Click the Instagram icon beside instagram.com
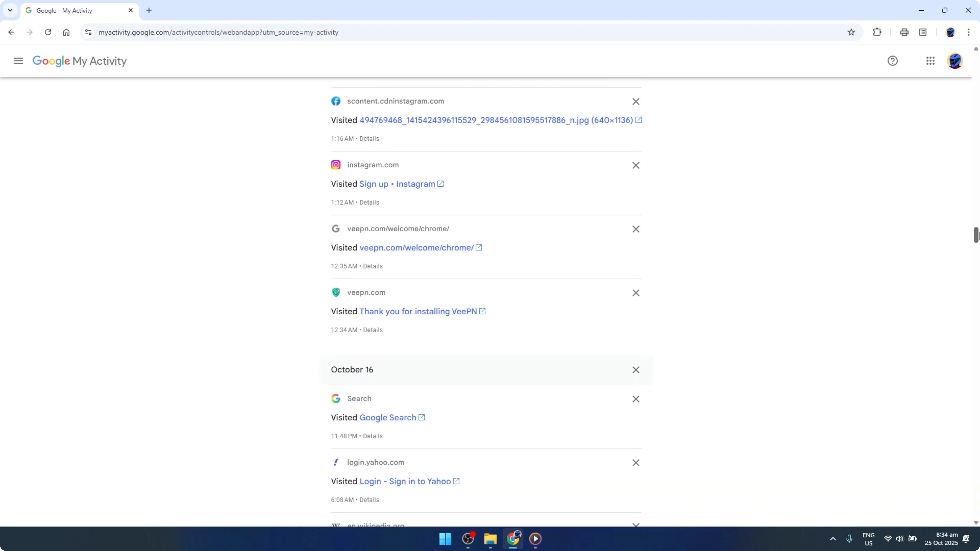Image resolution: width=980 pixels, height=551 pixels. coord(336,165)
